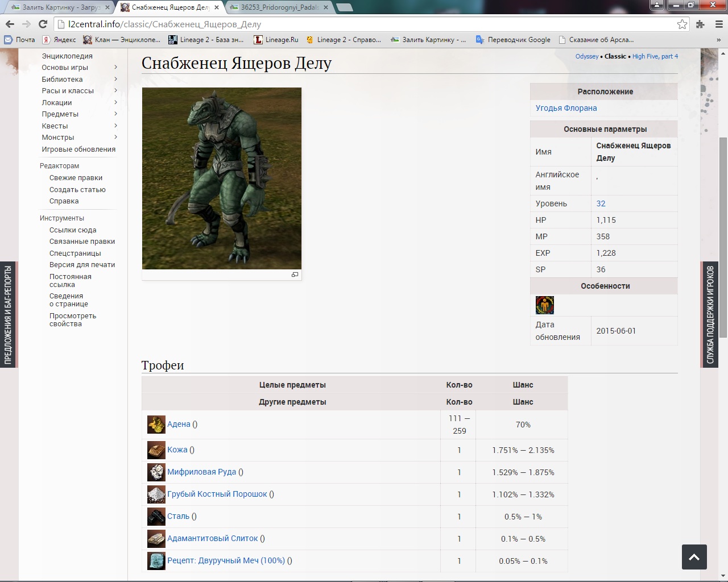Open Свежие правки in the sidebar

click(76, 178)
